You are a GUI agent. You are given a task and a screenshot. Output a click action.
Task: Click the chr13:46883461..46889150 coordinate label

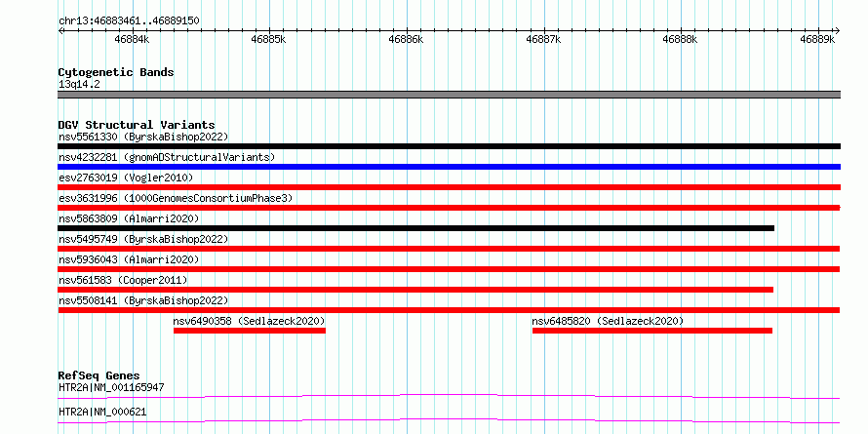pyautogui.click(x=129, y=21)
